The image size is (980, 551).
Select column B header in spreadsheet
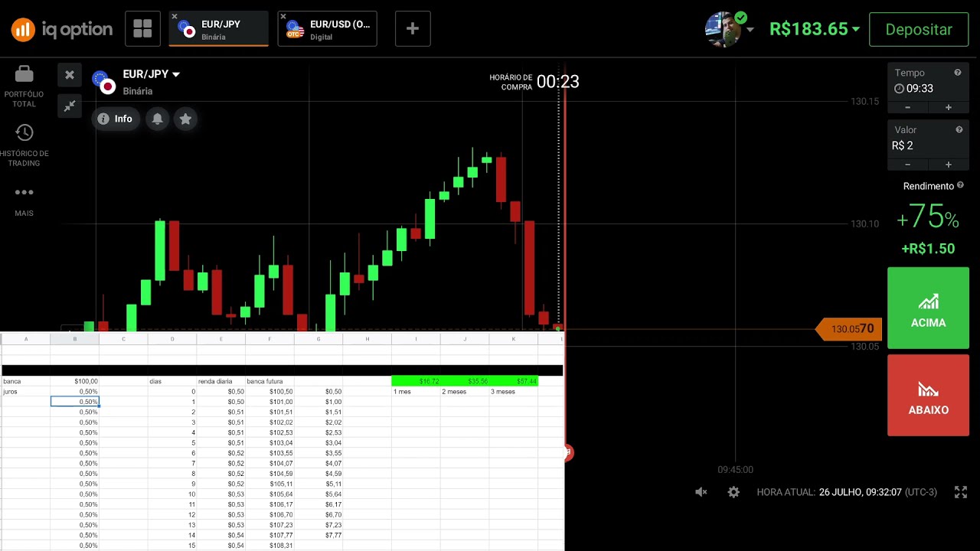point(74,339)
